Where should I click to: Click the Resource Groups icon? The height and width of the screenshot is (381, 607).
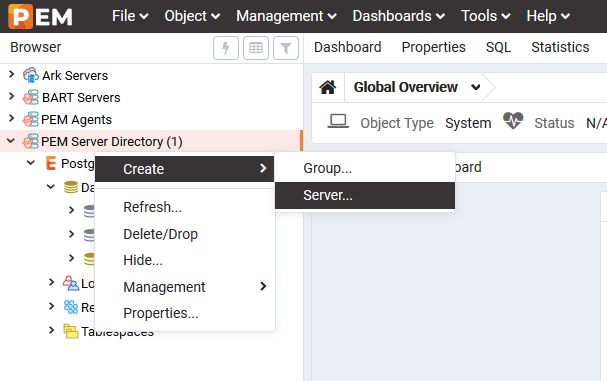(70, 307)
